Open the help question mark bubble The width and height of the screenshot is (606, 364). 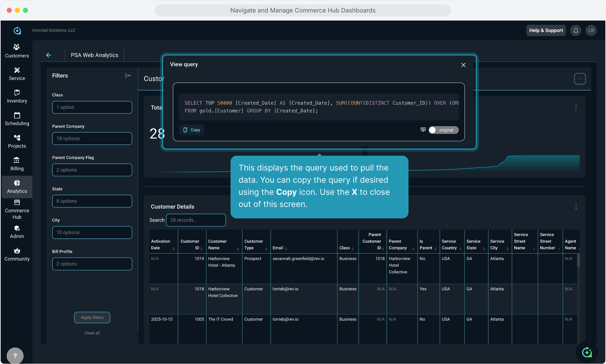click(15, 356)
